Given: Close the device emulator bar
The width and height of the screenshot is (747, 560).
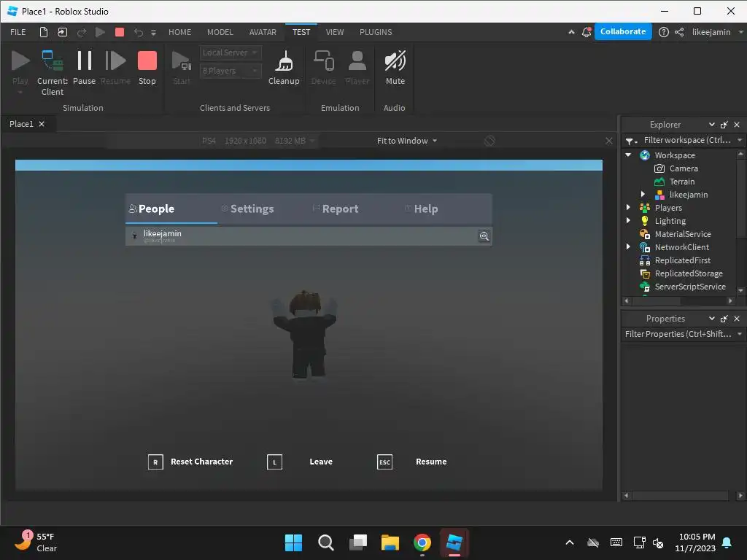Looking at the screenshot, I should (609, 141).
